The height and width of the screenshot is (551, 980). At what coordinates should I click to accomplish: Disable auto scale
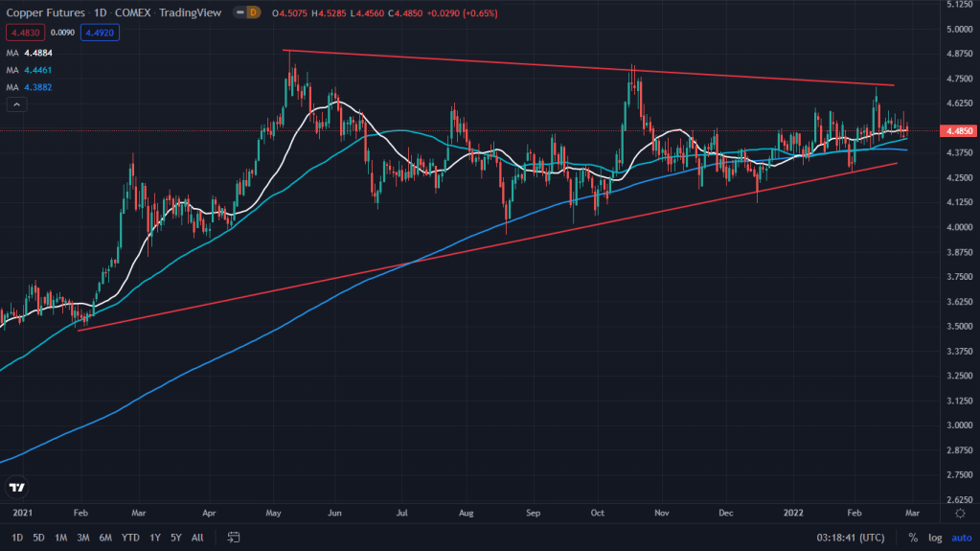(961, 538)
